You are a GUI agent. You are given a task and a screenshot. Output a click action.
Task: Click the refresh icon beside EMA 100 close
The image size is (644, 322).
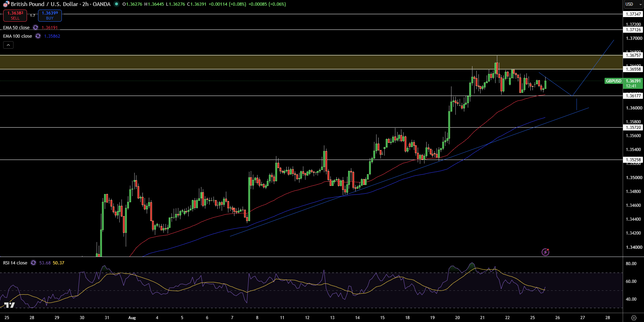38,36
